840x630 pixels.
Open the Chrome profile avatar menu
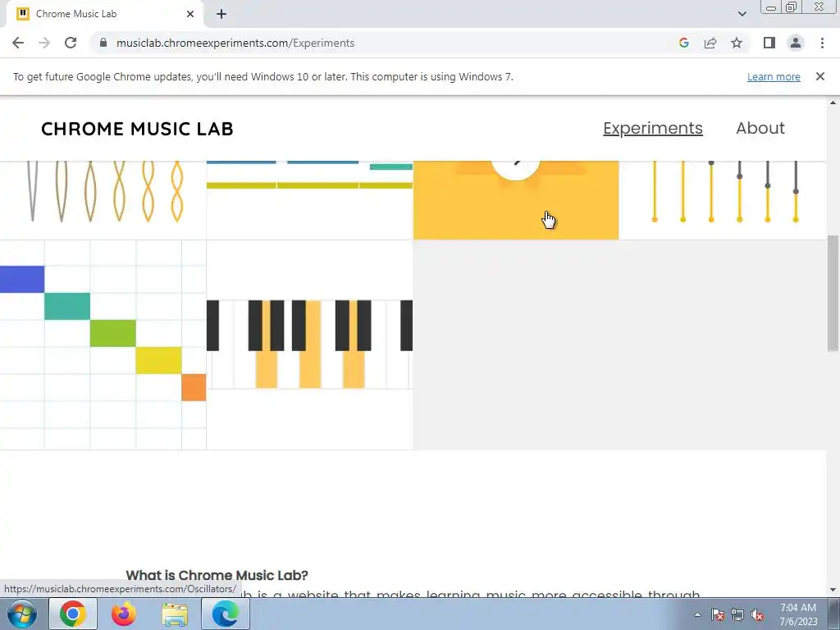tap(796, 43)
